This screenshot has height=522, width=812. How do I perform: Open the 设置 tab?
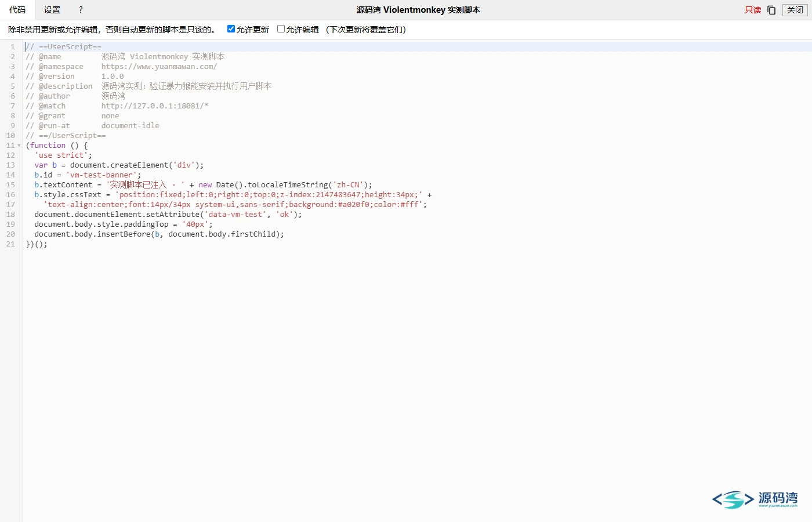52,10
